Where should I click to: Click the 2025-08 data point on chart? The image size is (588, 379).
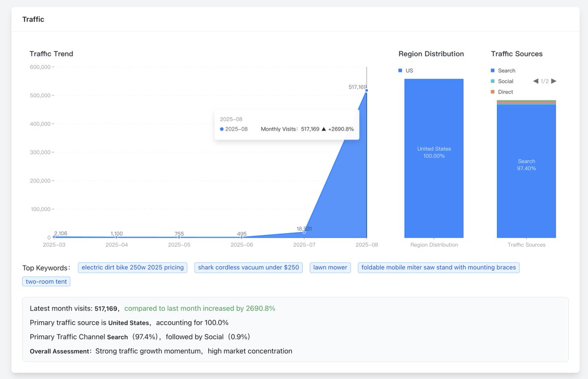[367, 90]
